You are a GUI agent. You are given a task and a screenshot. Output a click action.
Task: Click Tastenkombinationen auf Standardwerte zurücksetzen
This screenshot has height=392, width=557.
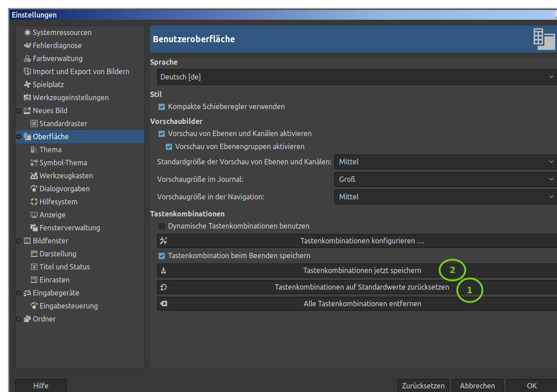click(x=357, y=287)
